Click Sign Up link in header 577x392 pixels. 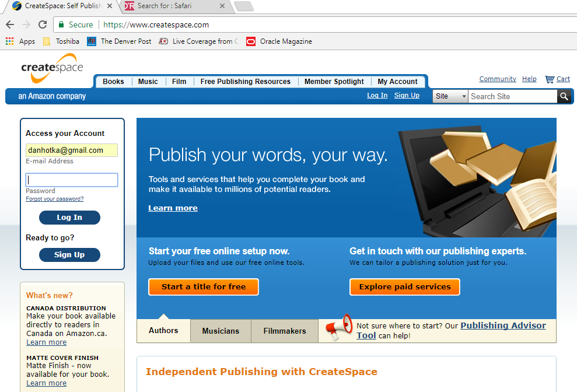(407, 95)
